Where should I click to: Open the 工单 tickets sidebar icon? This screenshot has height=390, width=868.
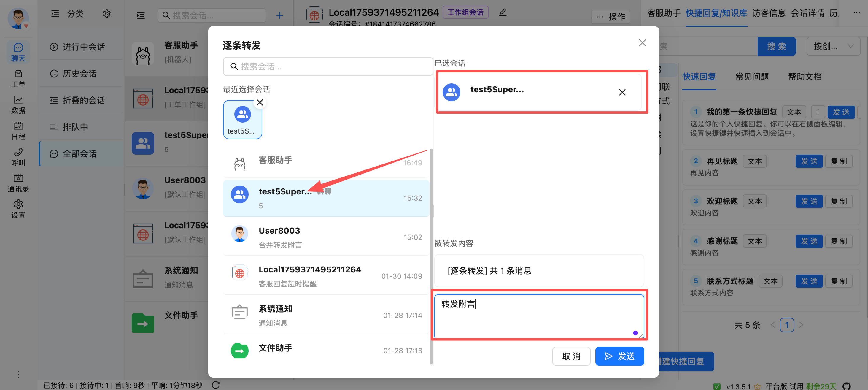tap(18, 78)
